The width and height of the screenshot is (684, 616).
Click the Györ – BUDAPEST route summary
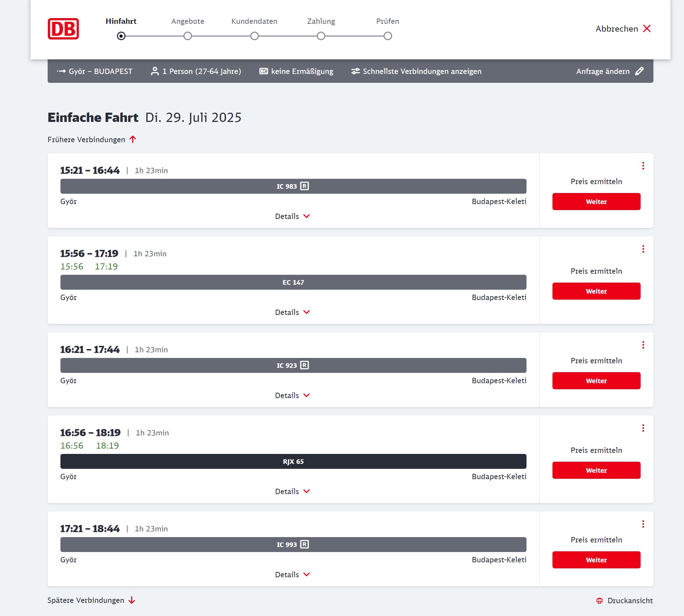100,71
